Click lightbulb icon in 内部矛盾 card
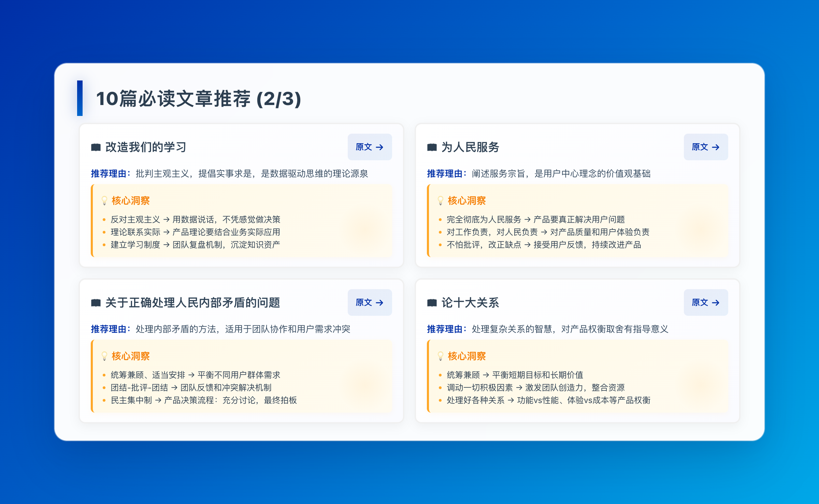Screen dimensions: 819x504 tap(104, 356)
